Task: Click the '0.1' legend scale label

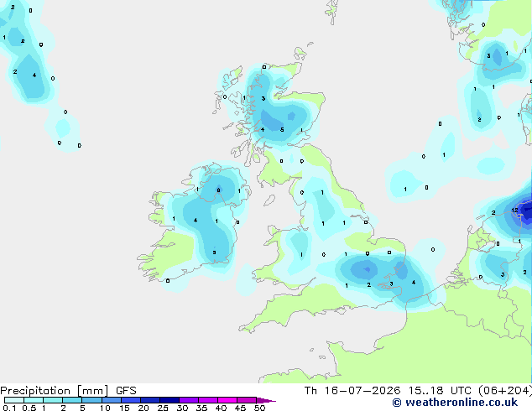Action: coord(9,408)
